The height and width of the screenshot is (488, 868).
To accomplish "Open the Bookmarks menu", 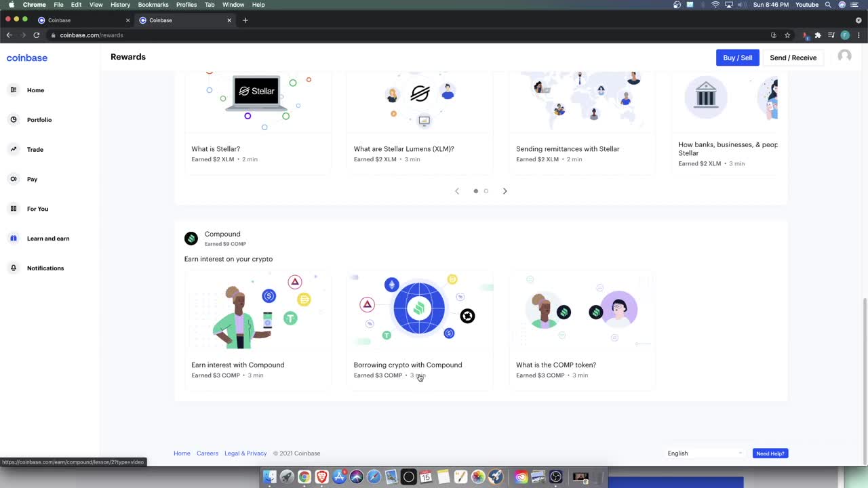I will coord(153,5).
